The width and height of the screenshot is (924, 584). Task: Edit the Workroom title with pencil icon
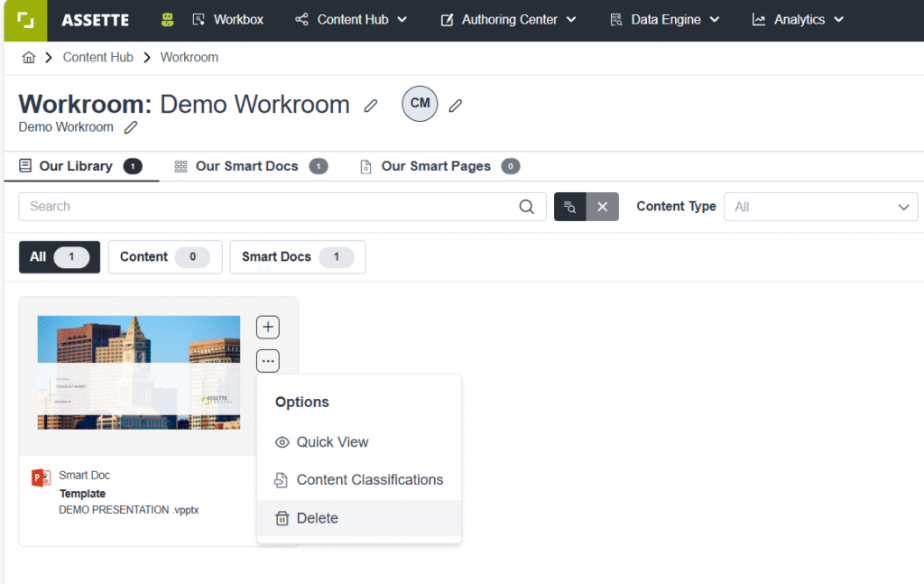click(x=370, y=107)
